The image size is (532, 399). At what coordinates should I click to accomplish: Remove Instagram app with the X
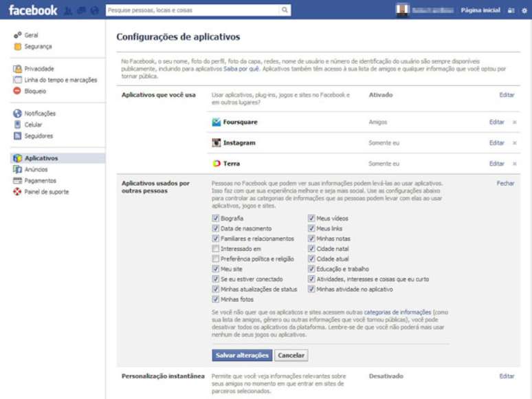514,142
